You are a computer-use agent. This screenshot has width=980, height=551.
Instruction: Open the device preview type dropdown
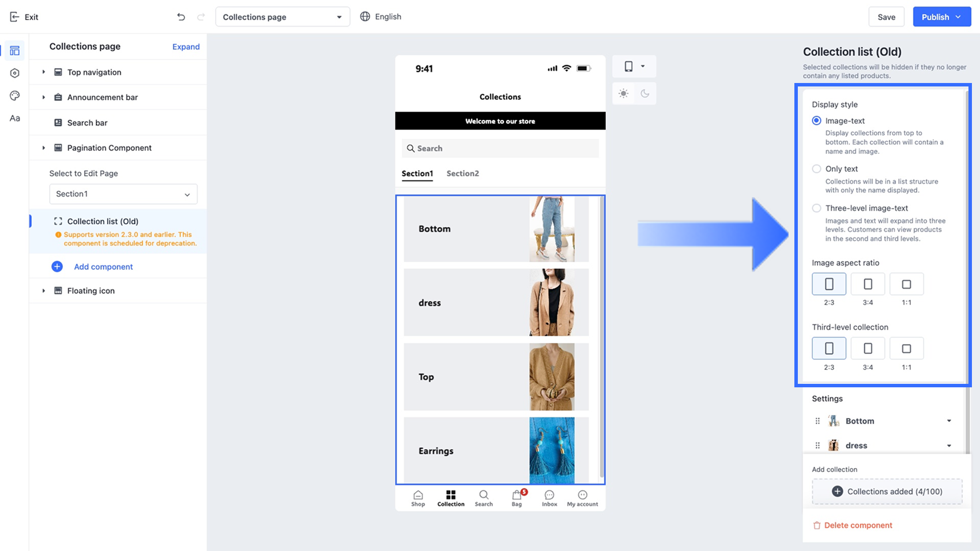tap(634, 66)
